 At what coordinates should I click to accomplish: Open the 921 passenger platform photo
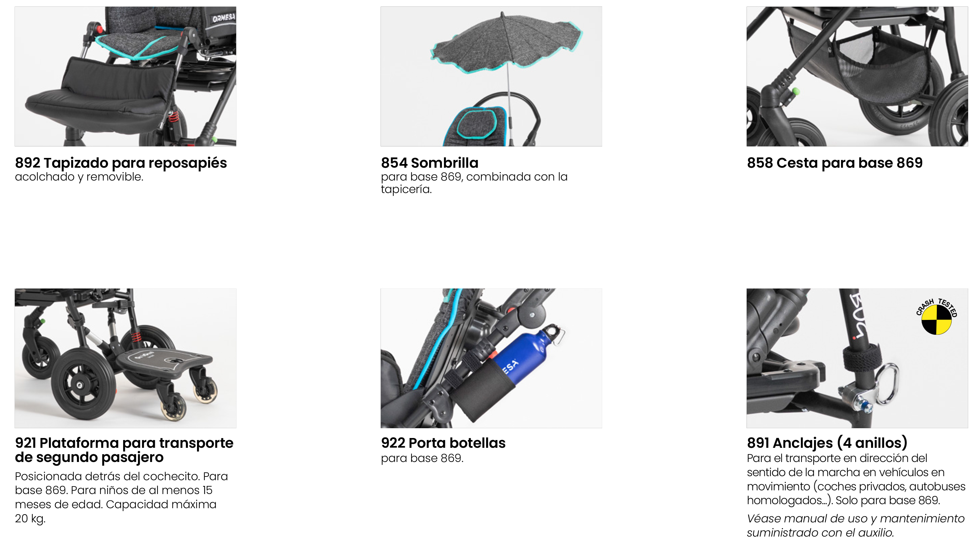125,358
